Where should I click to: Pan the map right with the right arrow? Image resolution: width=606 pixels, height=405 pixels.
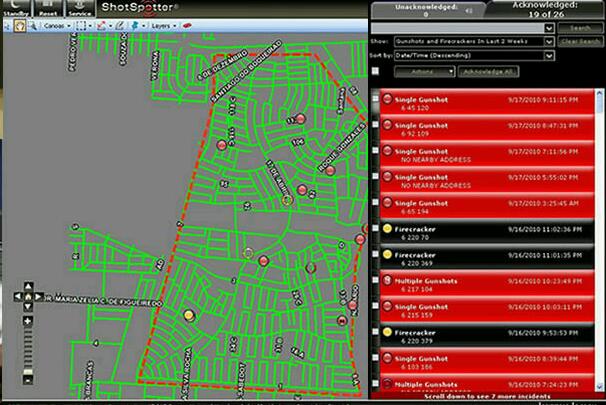coord(38,296)
